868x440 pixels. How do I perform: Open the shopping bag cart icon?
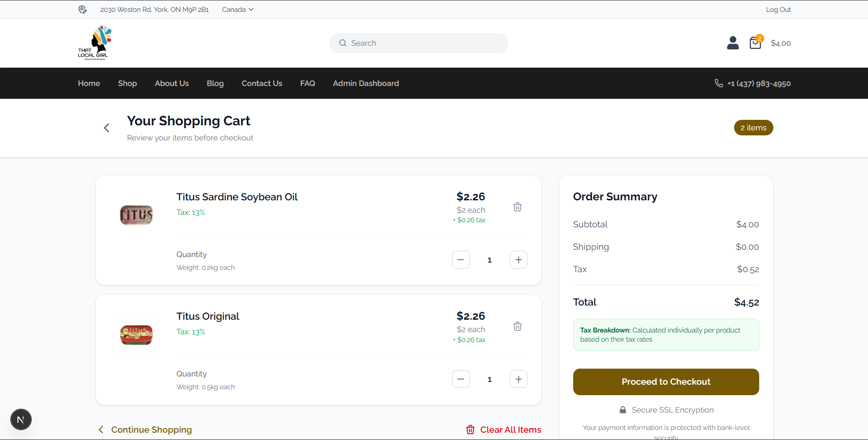click(x=756, y=43)
